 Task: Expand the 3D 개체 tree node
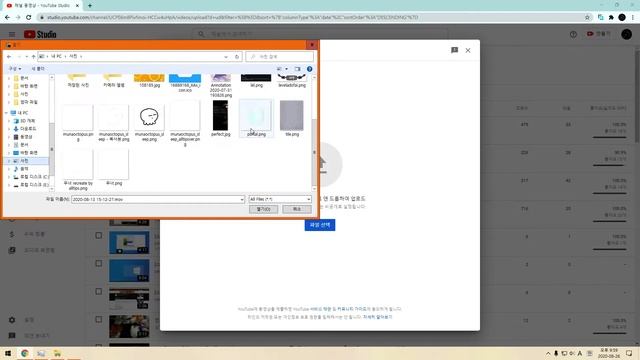(9, 121)
